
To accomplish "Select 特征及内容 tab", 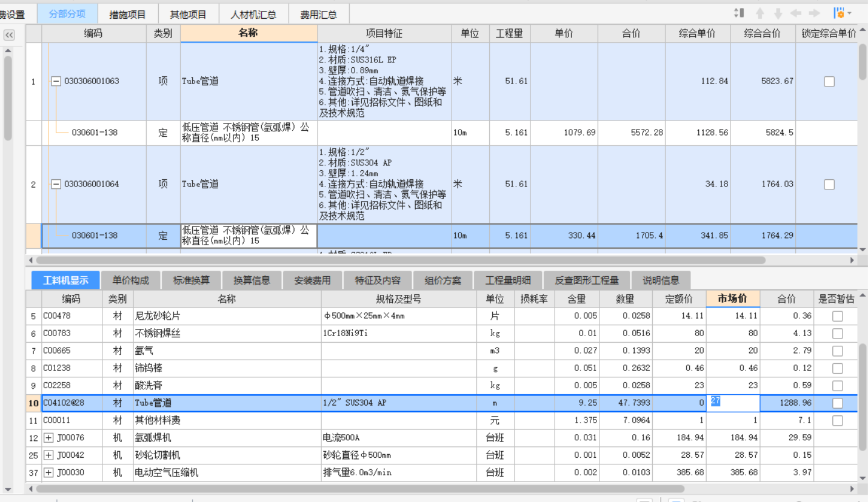I will tap(378, 280).
